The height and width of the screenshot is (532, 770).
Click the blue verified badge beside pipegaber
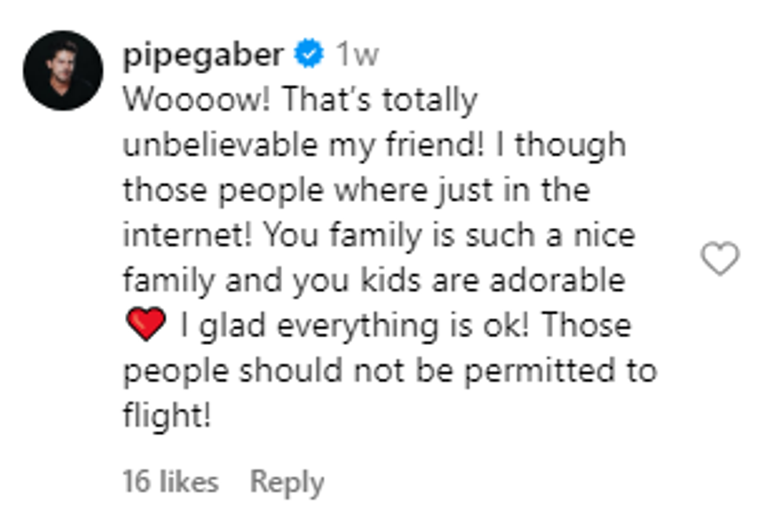point(309,55)
